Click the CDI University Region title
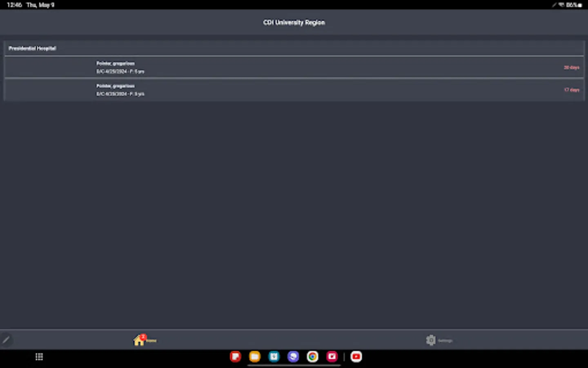Image resolution: width=588 pixels, height=368 pixels. (294, 22)
